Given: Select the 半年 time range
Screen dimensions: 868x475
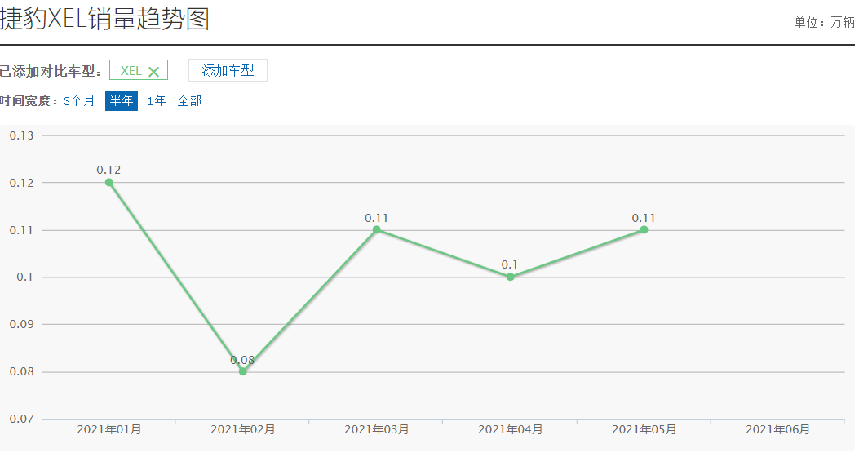Looking at the screenshot, I should click(122, 100).
